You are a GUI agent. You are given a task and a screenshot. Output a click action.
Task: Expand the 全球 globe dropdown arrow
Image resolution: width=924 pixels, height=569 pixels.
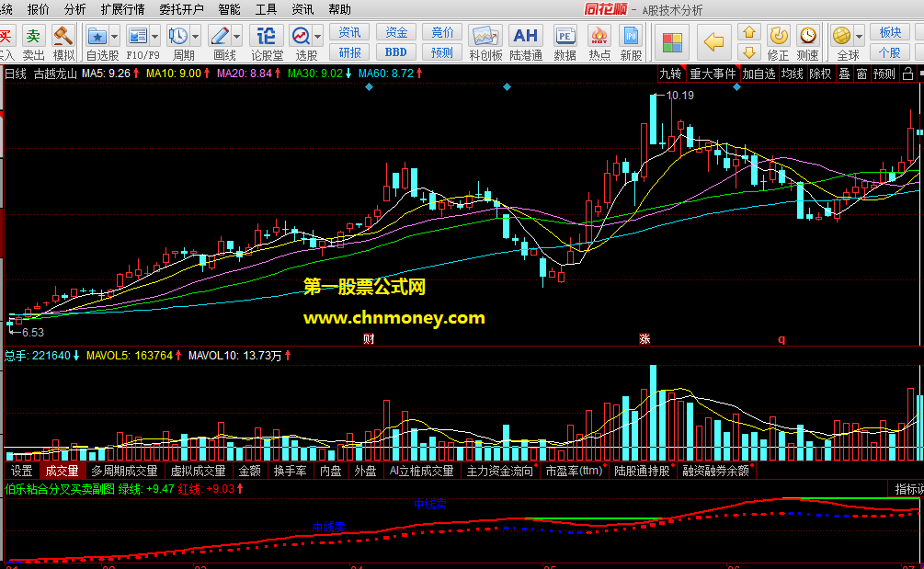point(859,37)
